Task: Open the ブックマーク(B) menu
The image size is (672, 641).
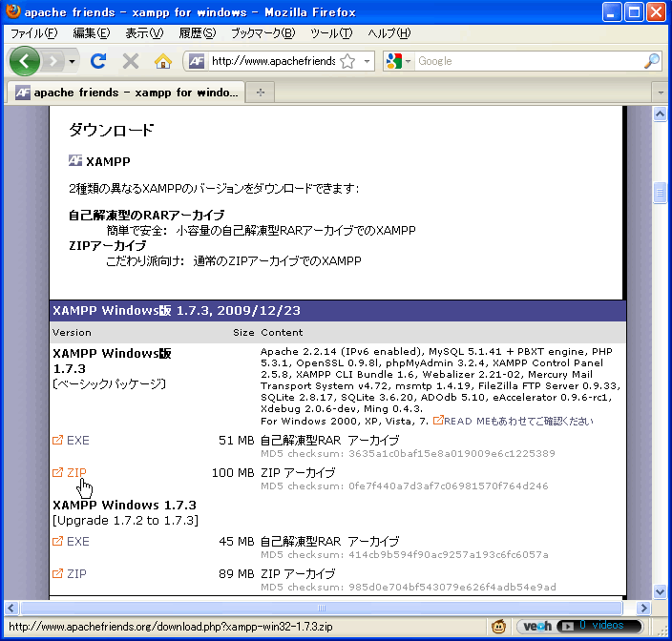Action: point(262,33)
